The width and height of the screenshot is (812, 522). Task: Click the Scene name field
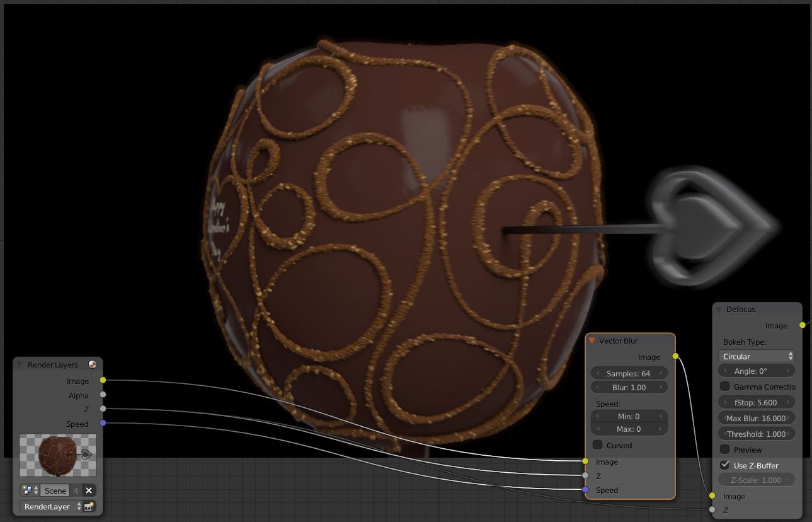(55, 490)
